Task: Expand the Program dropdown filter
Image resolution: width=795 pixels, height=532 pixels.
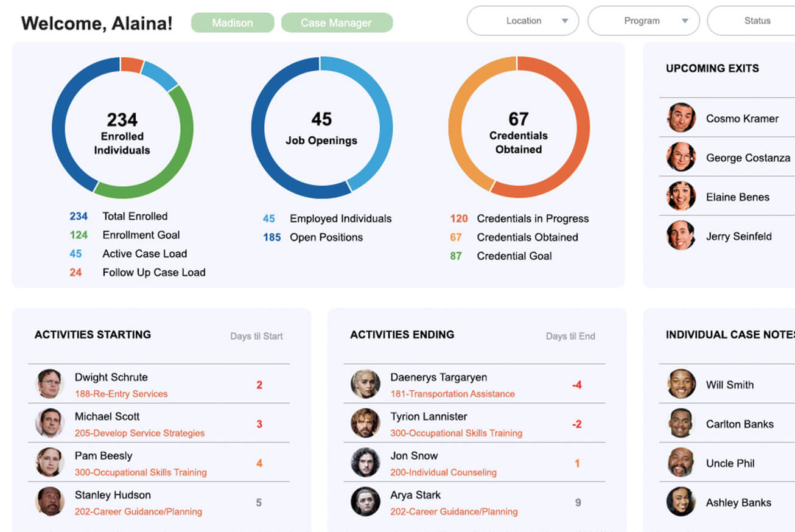Action: [643, 21]
